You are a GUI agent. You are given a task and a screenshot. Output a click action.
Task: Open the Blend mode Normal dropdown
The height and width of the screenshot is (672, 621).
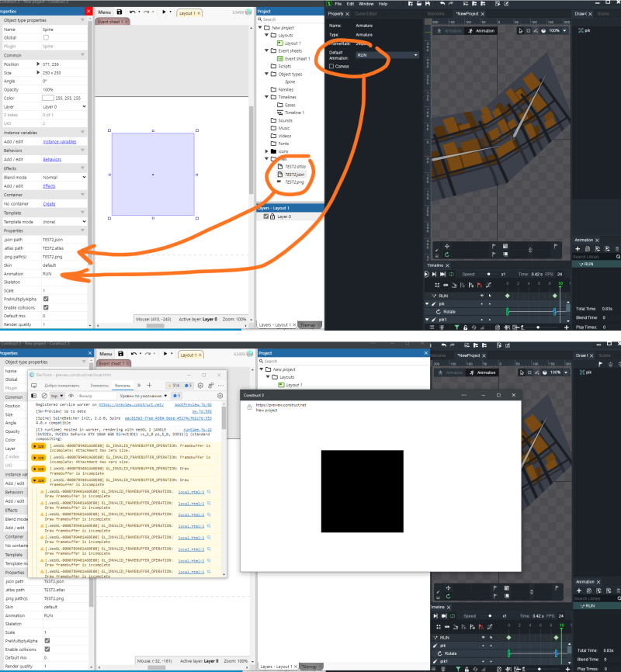coord(64,178)
